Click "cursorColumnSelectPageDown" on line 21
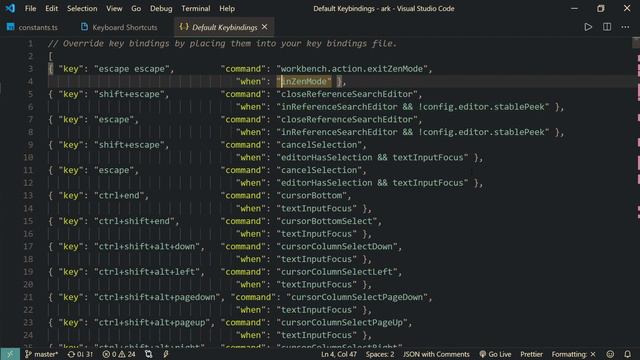 [x=356, y=297]
